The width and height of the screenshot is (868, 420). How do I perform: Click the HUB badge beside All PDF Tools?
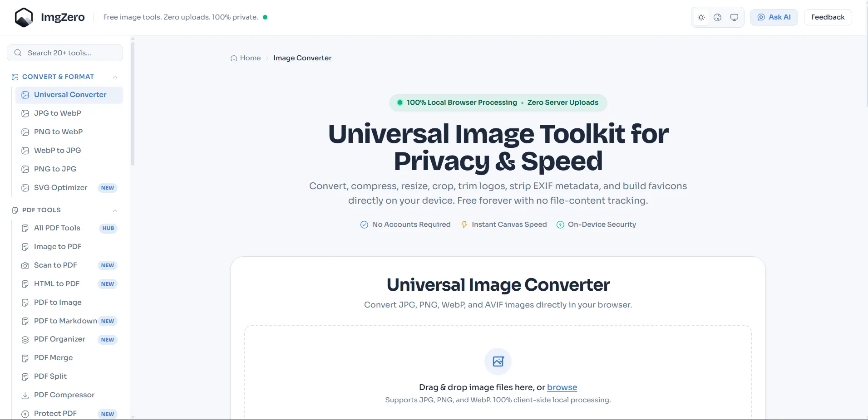coord(108,228)
